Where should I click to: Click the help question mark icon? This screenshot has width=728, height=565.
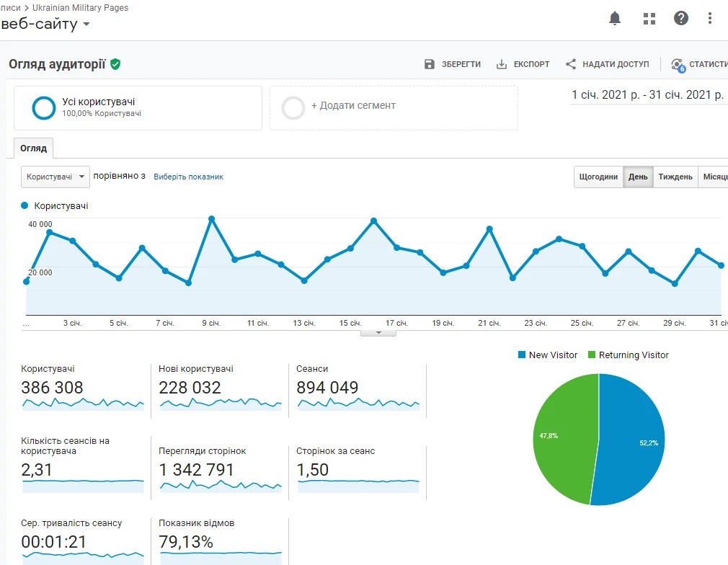681,19
